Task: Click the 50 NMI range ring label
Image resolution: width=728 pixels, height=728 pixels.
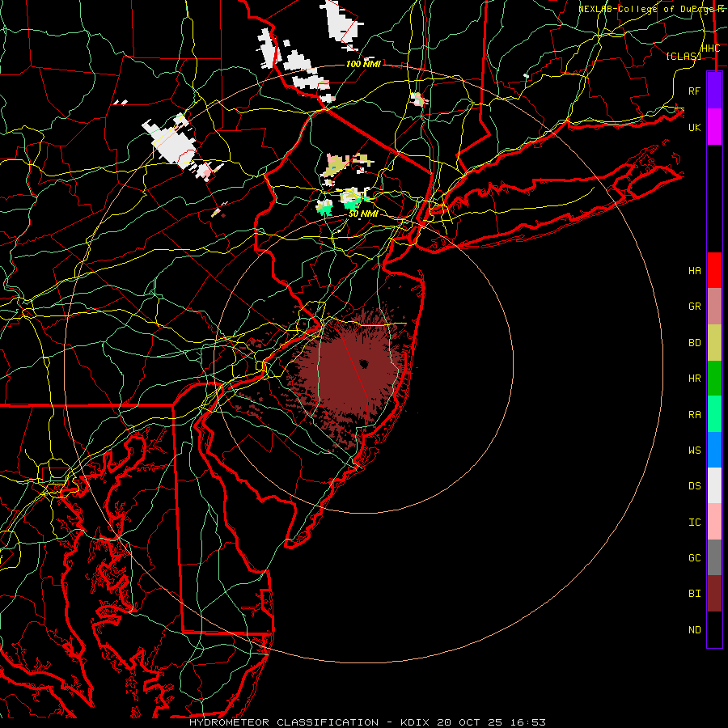Action: point(363,214)
